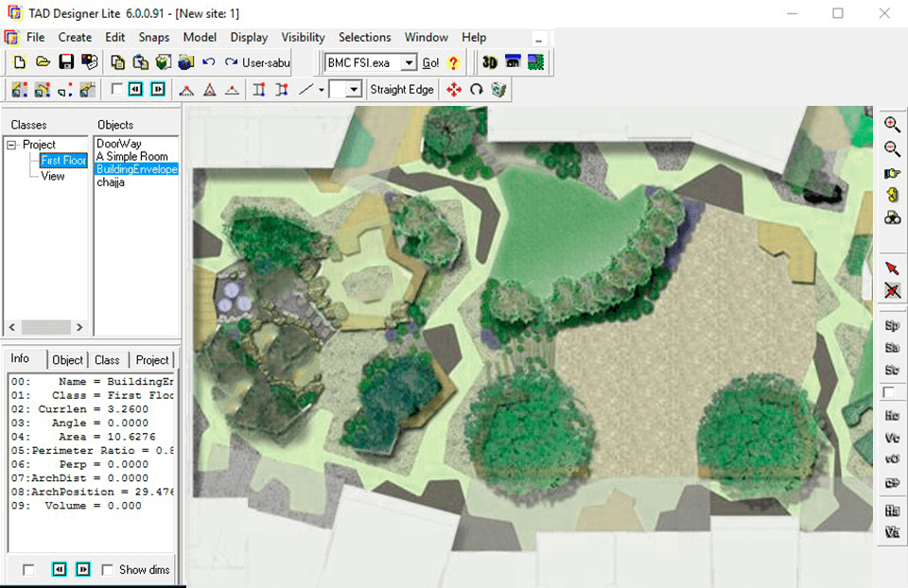Collapse the Project tree node

click(9, 144)
